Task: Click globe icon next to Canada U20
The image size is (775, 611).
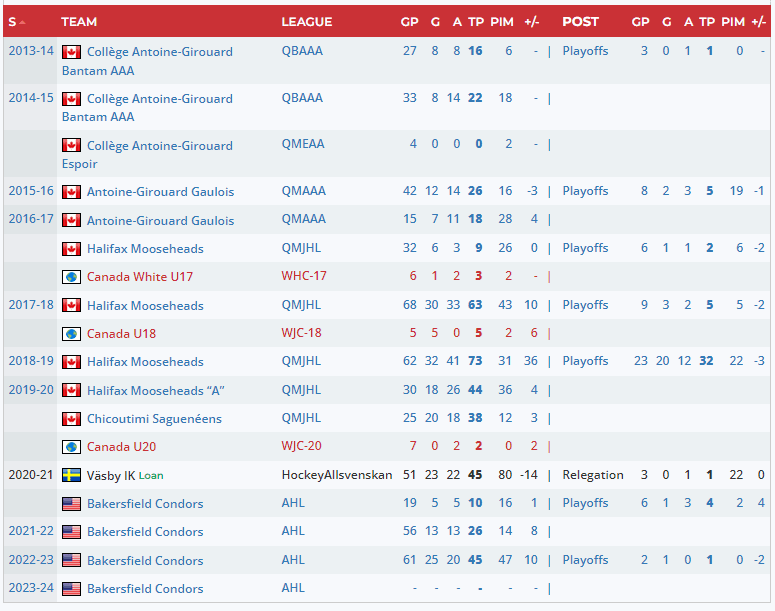Action: 71,447
